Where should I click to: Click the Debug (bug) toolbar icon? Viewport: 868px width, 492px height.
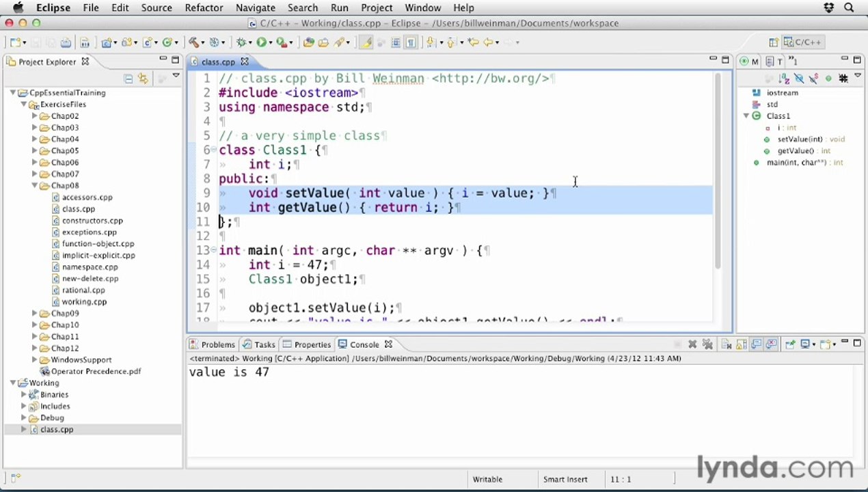[x=241, y=42]
